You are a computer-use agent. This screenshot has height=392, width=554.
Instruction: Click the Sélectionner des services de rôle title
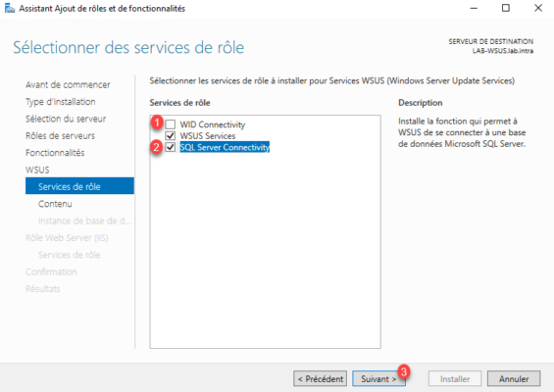pos(128,47)
